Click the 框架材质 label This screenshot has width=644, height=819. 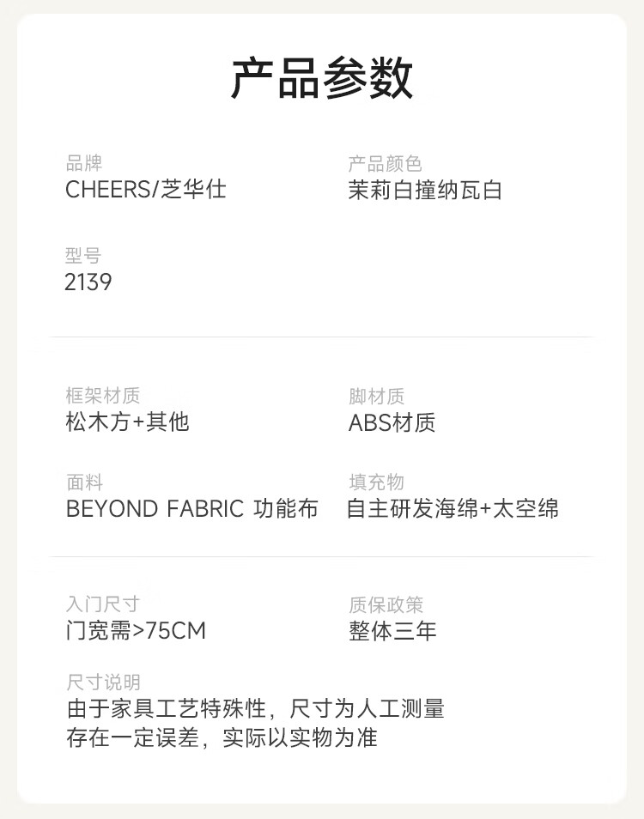pyautogui.click(x=102, y=396)
